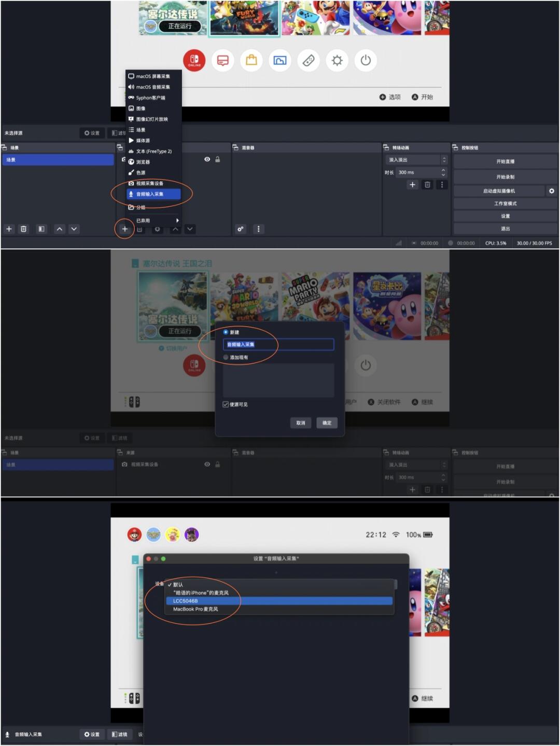Click the source name field containing 音频输入采集

[278, 344]
